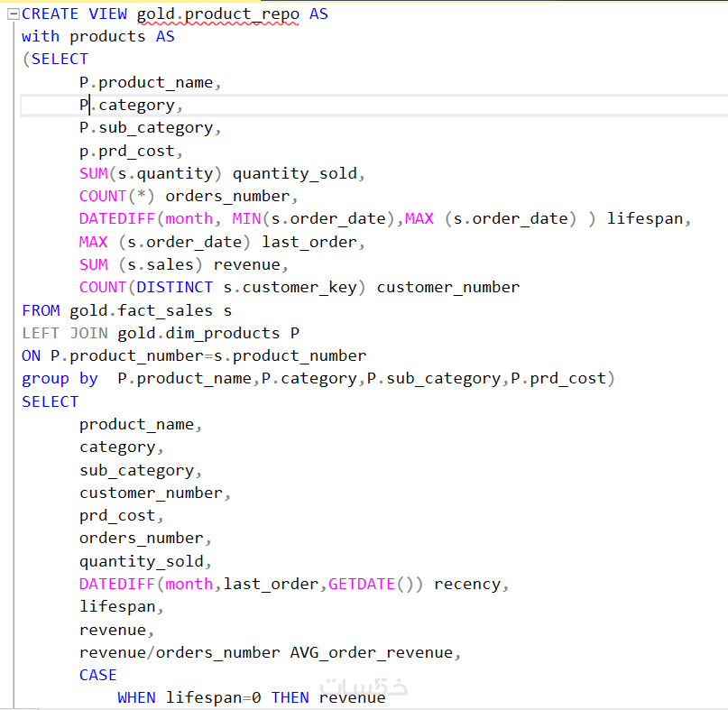
Task: Click the GETDATE function in recency line
Action: coord(362,584)
